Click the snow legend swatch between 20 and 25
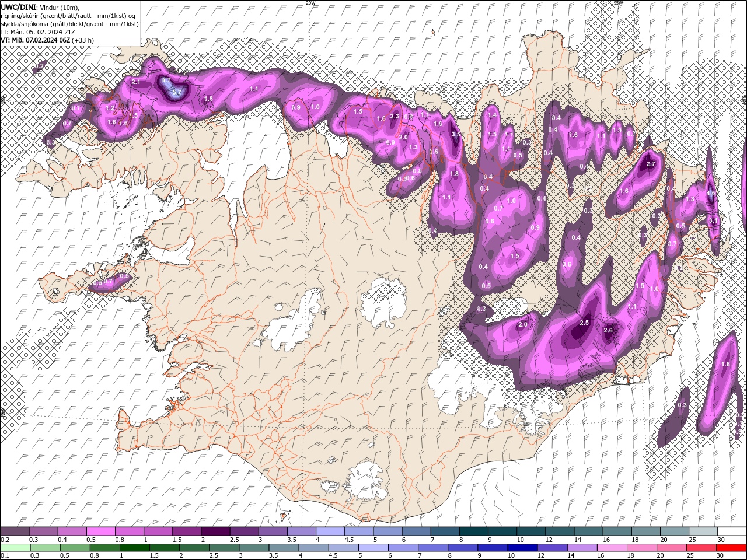The width and height of the screenshot is (747, 560). tap(675, 531)
